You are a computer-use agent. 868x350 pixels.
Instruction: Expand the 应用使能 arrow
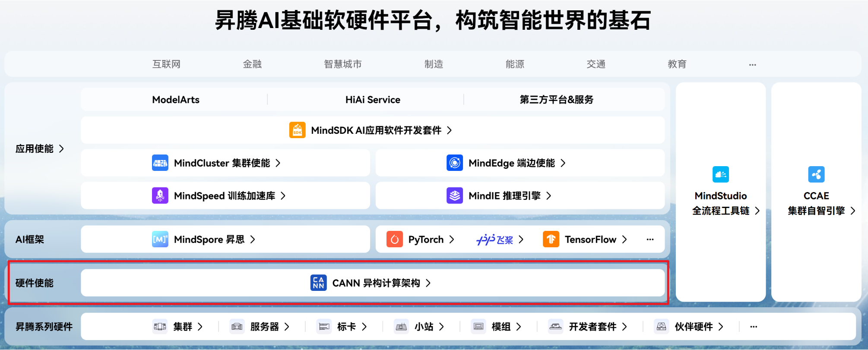tap(61, 149)
